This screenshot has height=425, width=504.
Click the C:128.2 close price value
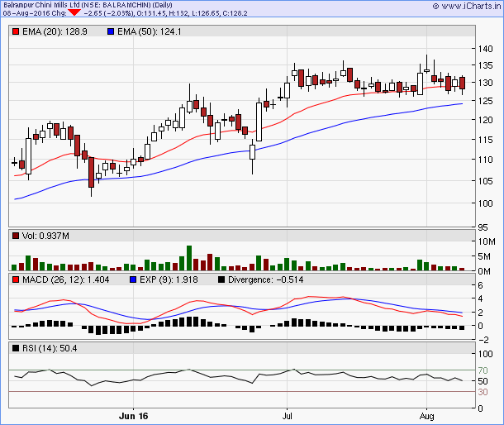(x=235, y=13)
